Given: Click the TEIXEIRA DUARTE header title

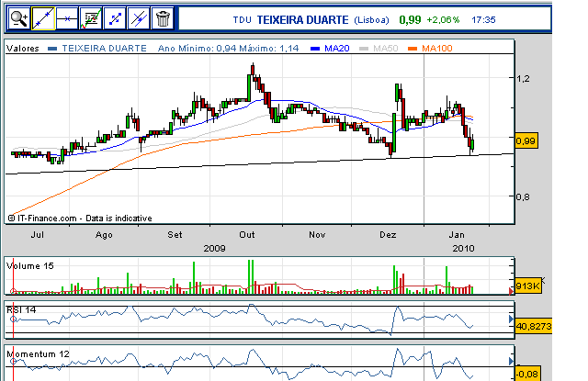Looking at the screenshot, I should click(x=302, y=20).
